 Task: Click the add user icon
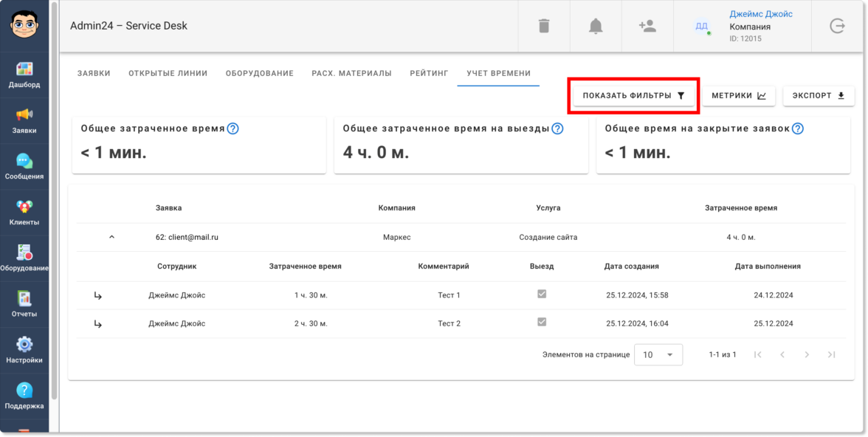[647, 27]
